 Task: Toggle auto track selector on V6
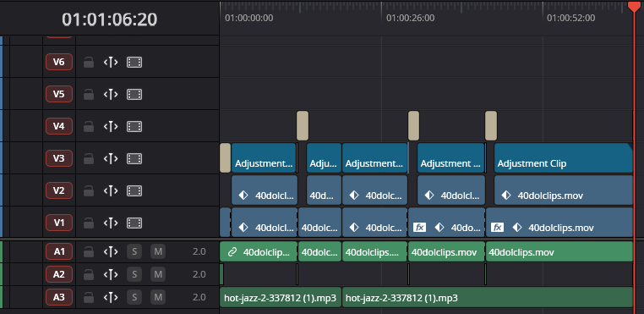(x=111, y=63)
